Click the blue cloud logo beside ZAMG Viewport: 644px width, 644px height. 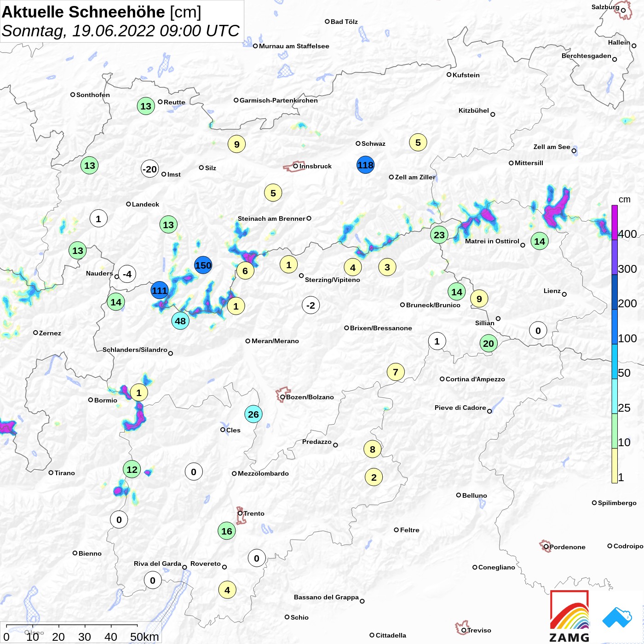(x=617, y=617)
